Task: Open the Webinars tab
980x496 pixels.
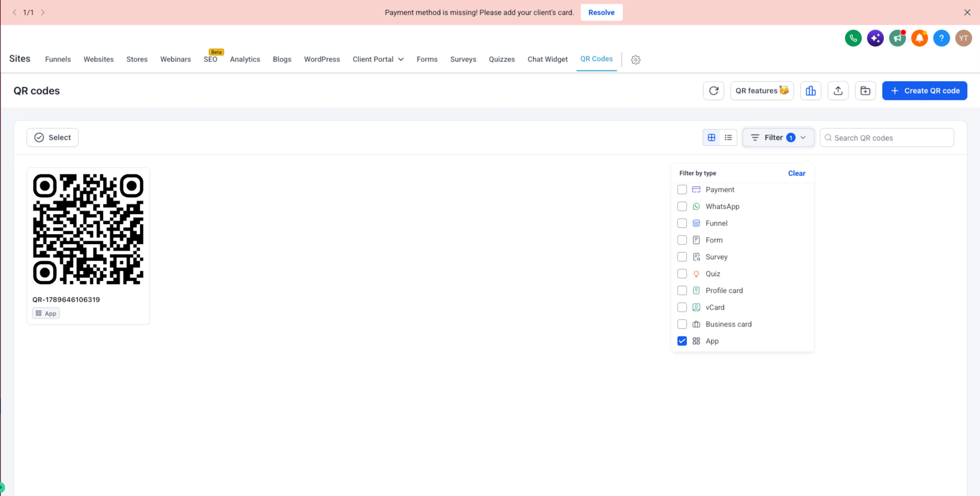Action: click(x=175, y=59)
